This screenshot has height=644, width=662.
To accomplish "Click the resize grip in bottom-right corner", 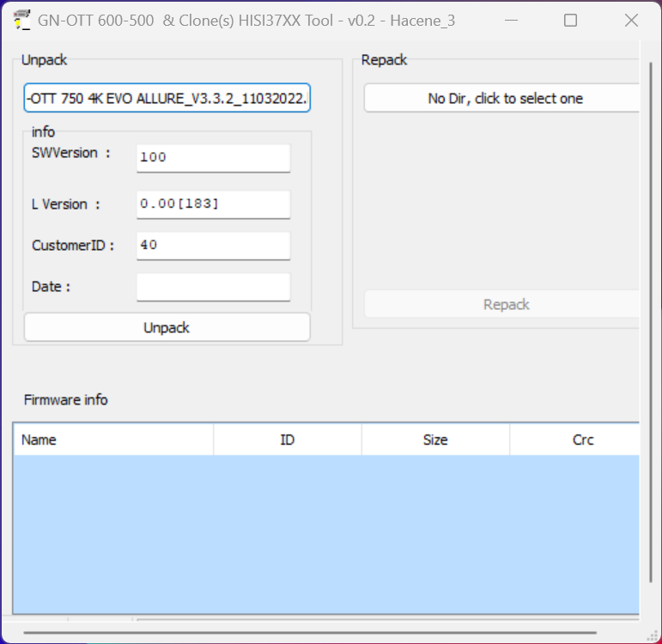I will tap(653, 635).
